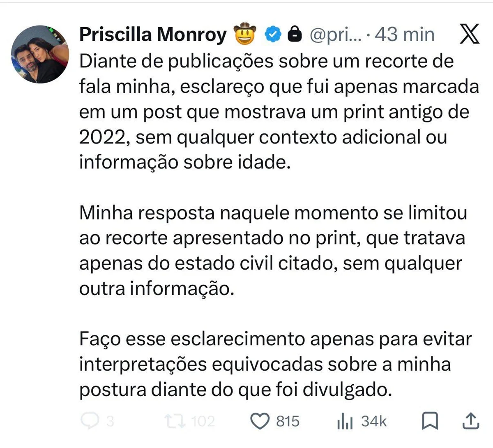Open view analytics bar chart icon
Image resolution: width=493 pixels, height=448 pixels.
point(345,421)
